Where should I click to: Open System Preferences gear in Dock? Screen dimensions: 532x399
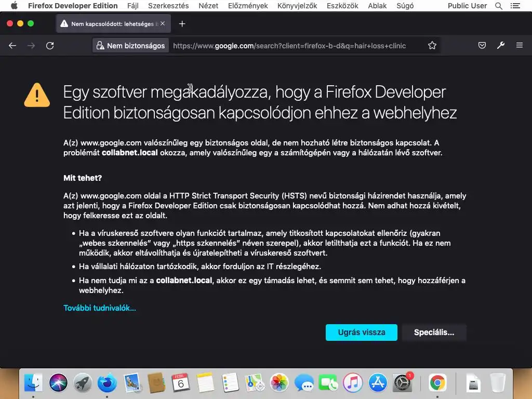pyautogui.click(x=403, y=383)
